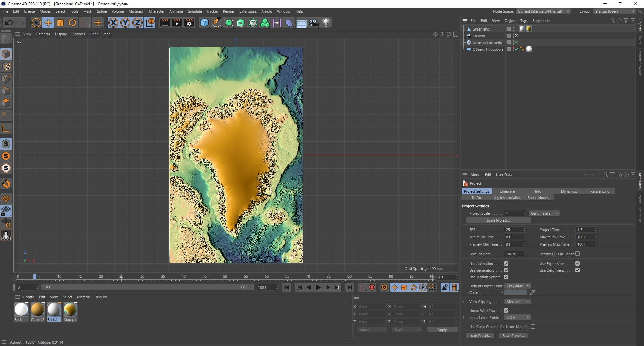
Task: Toggle Y axis lock
Action: (125, 23)
